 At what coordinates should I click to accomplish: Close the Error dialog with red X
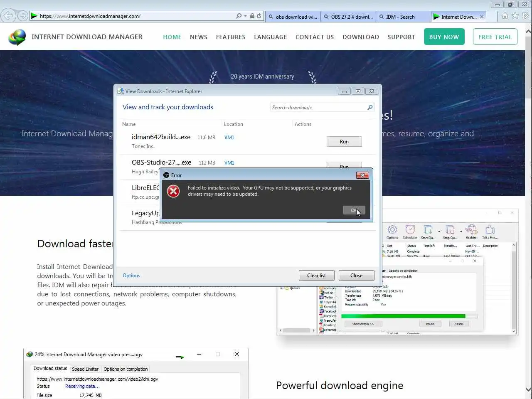362,175
